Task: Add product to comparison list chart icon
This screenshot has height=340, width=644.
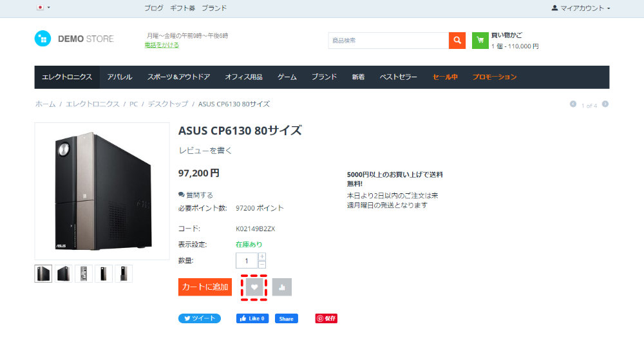Action: tap(282, 287)
